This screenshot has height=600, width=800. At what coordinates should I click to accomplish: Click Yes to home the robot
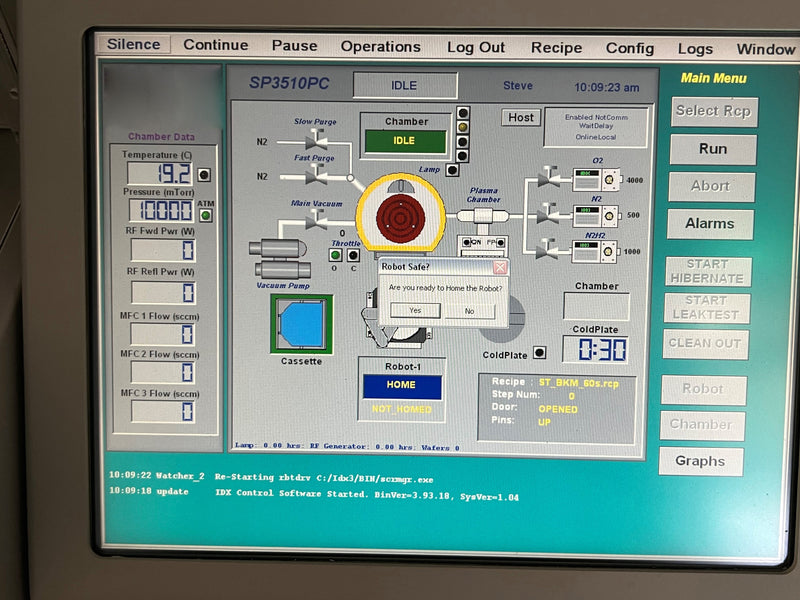point(417,311)
